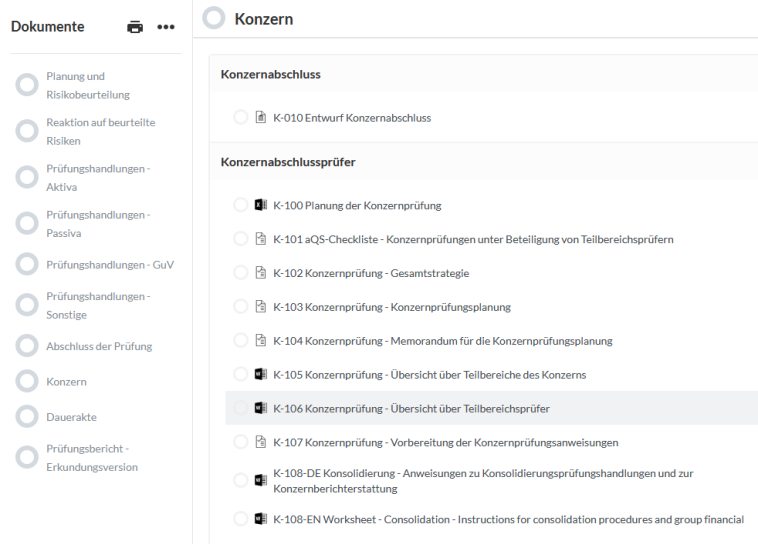
Task: Open K-108-EN Worksheet Consolidation document
Action: [508, 519]
